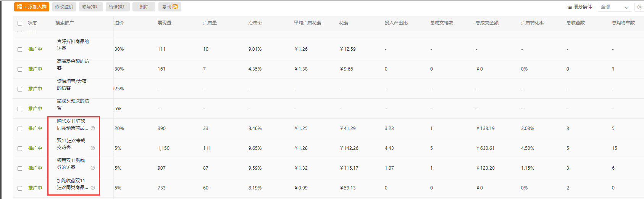Click the 删除 button
This screenshot has width=644, height=199.
point(144,7)
